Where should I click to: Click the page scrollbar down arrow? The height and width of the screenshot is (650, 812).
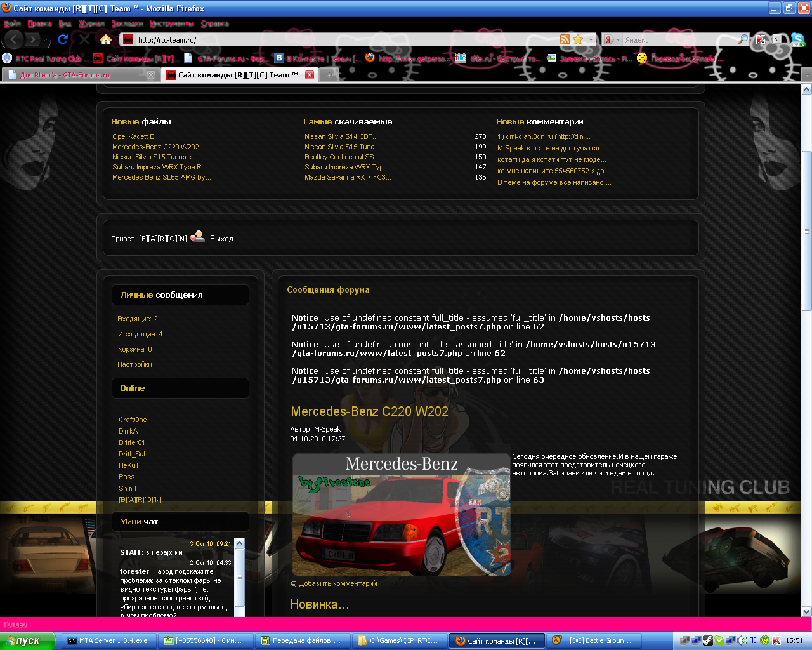click(807, 611)
